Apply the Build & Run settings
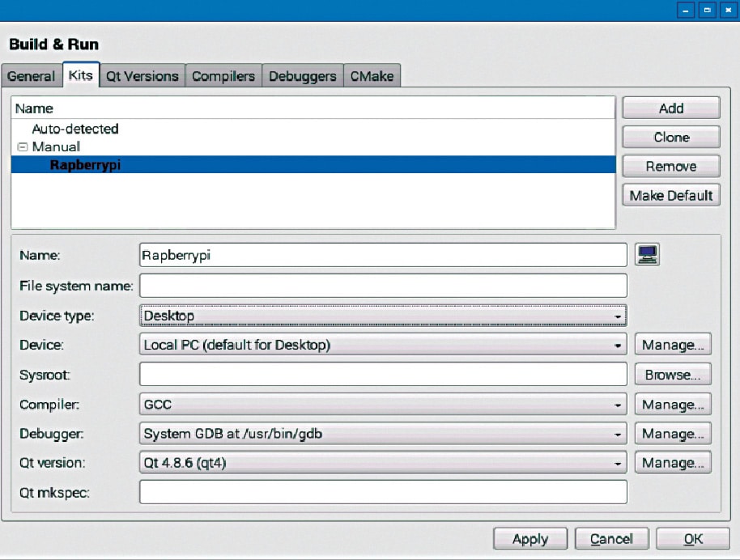This screenshot has width=740, height=560. click(529, 539)
